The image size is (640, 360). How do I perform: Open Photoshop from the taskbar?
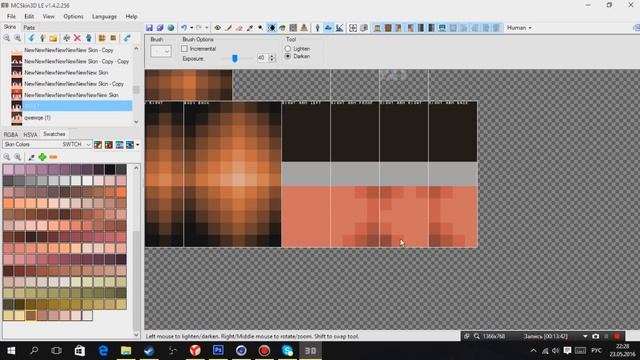pos(218,350)
